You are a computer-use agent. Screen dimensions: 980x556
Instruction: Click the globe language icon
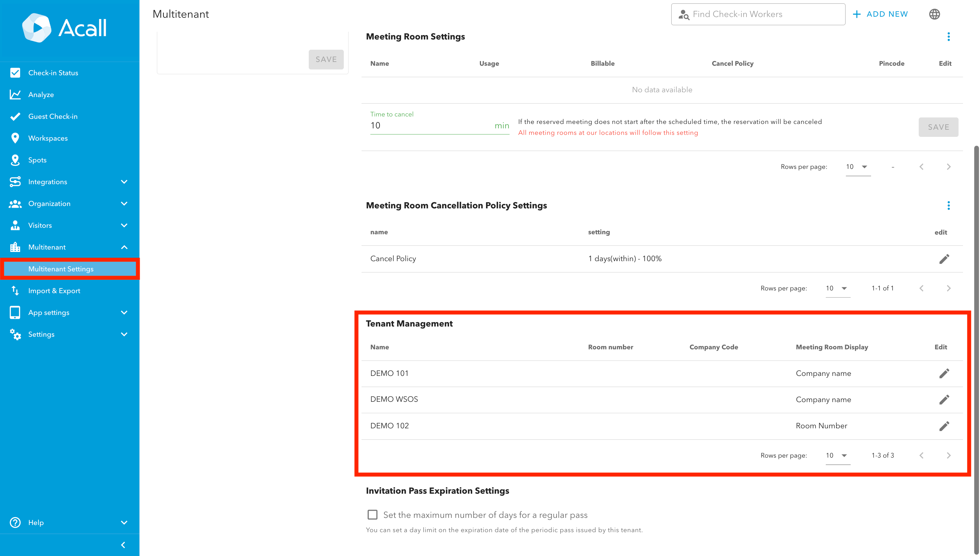coord(934,14)
